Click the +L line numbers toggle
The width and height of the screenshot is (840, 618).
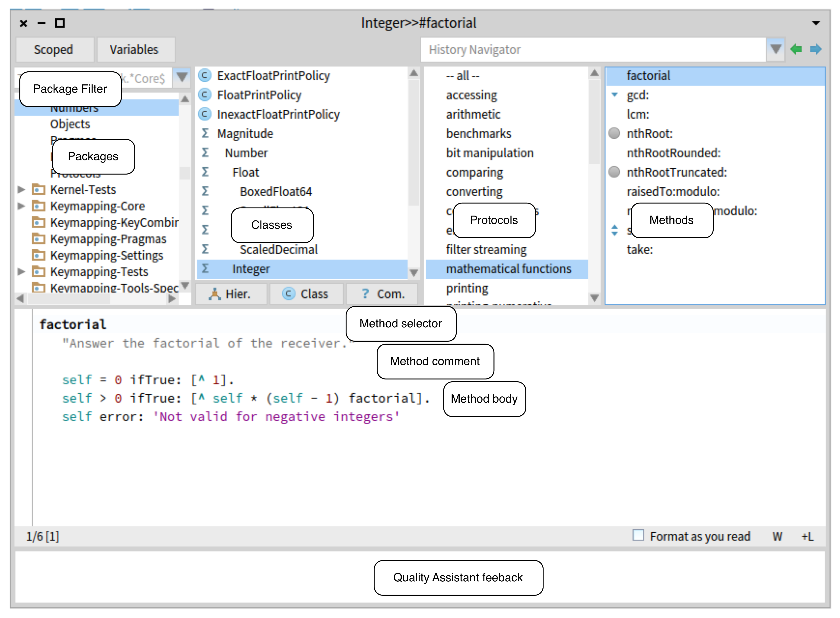(x=808, y=537)
